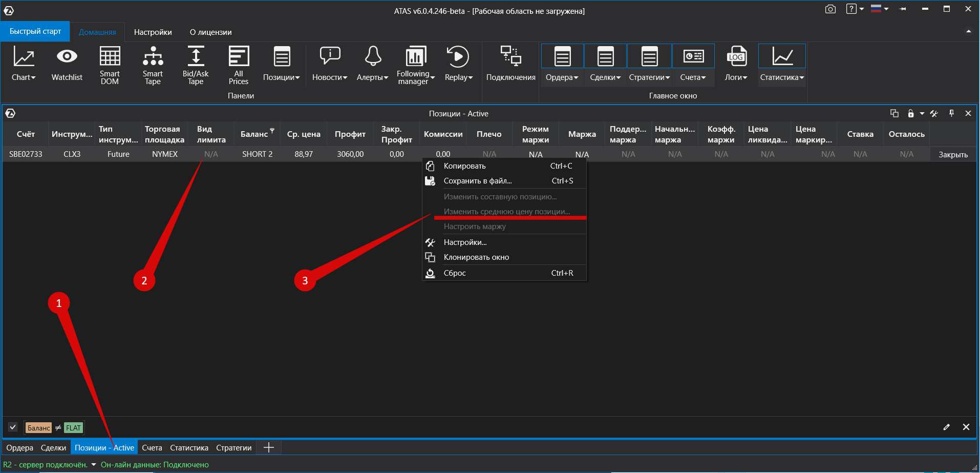Click Закрыть to close the CLX3 position
Screen dimensions: 980x473
tap(953, 154)
